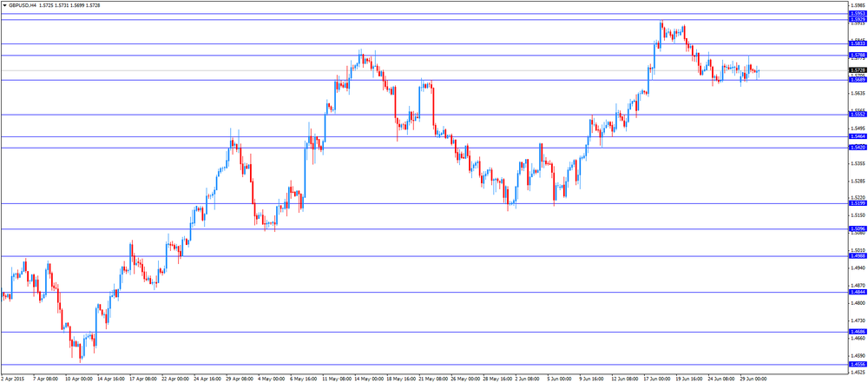Click the 2 Jun 08:00 time label

tap(527, 379)
